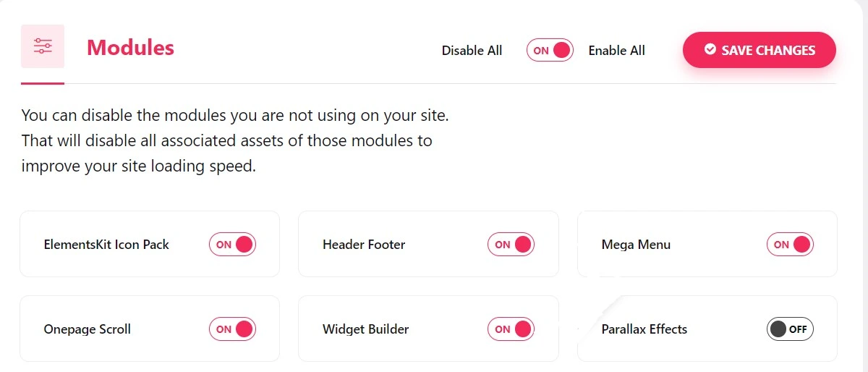The height and width of the screenshot is (372, 868).
Task: Click the ElementsKit Icon Pack label
Action: (x=106, y=245)
